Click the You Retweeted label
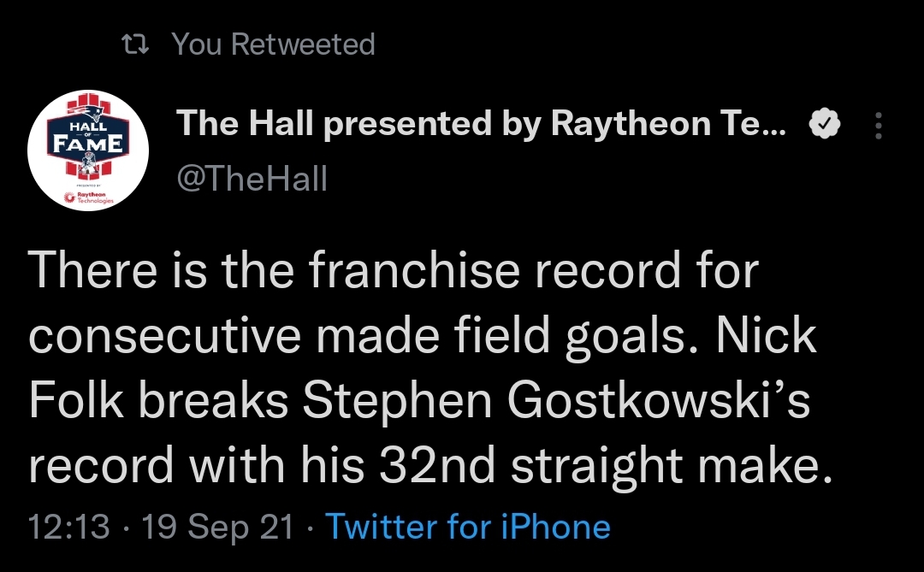Viewport: 924px width, 572px height. coord(272,44)
